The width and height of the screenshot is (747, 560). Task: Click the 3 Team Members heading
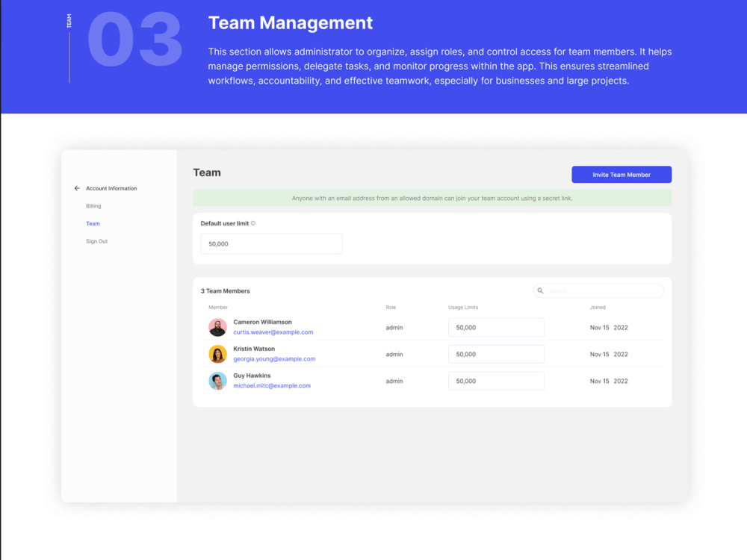pos(225,291)
